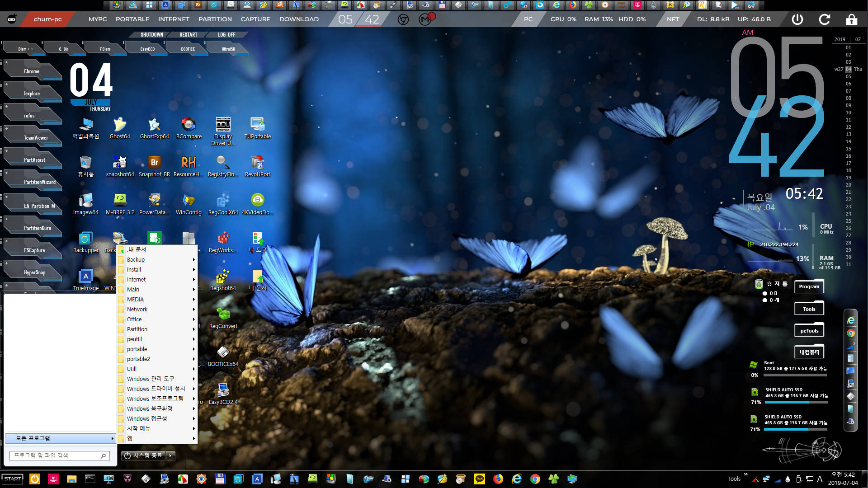
Task: Expand the portable2 folder submenu
Action: [157, 359]
